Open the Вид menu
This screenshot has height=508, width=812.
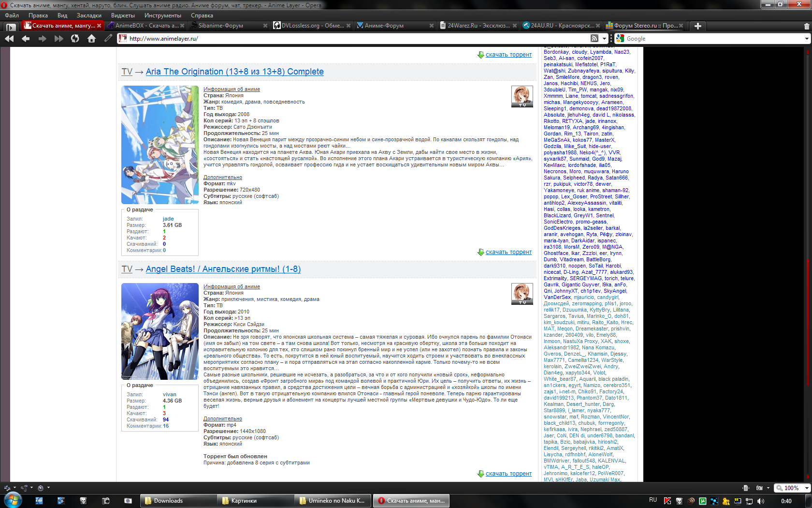62,15
